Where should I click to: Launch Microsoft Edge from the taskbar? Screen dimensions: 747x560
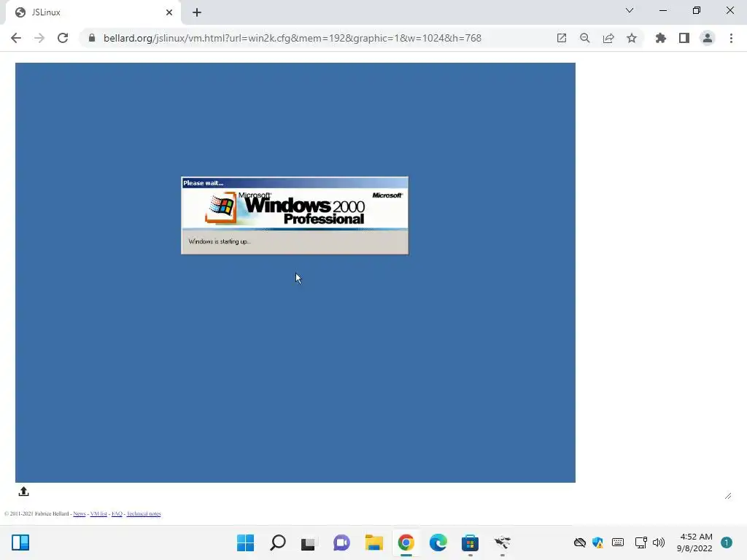[438, 542]
